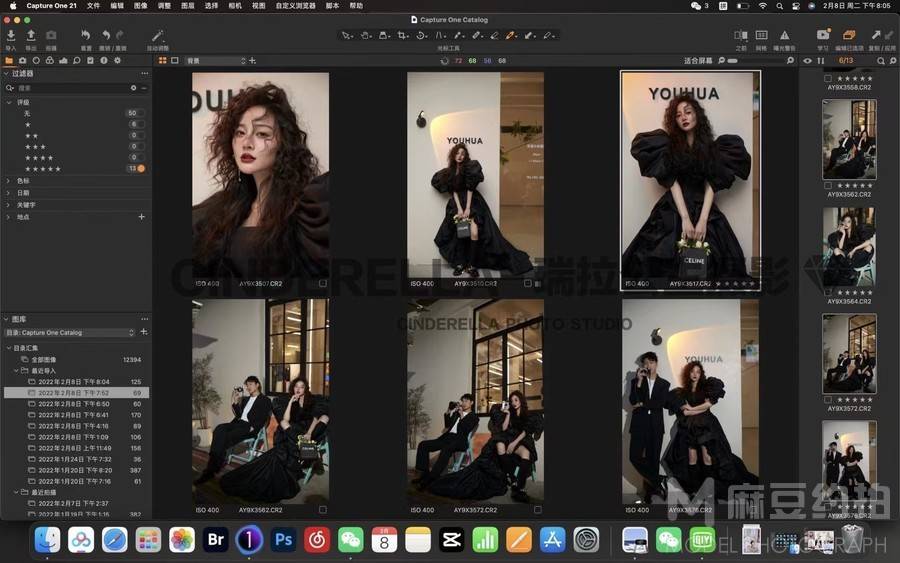
Task: Switch viewer to single-image view
Action: (x=174, y=60)
